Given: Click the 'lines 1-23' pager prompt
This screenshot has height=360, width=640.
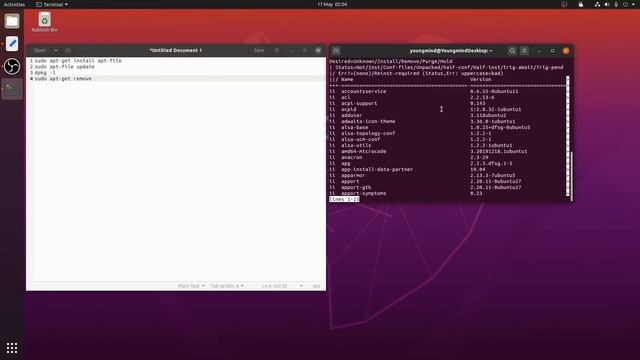Looking at the screenshot, I should [344, 199].
